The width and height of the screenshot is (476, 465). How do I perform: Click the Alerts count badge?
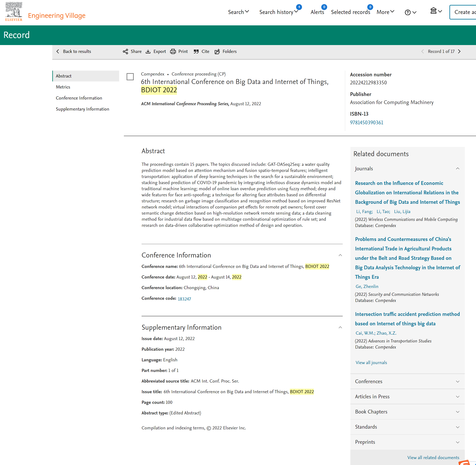click(324, 7)
